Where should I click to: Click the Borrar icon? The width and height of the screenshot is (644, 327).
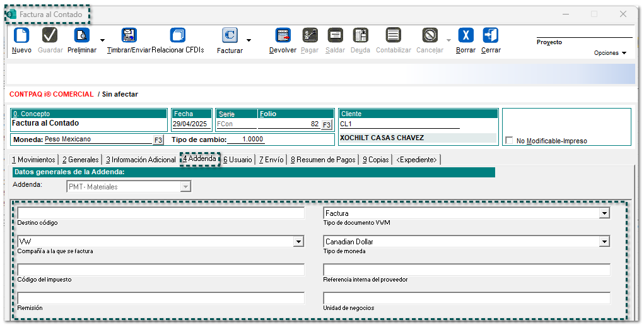pos(465,35)
